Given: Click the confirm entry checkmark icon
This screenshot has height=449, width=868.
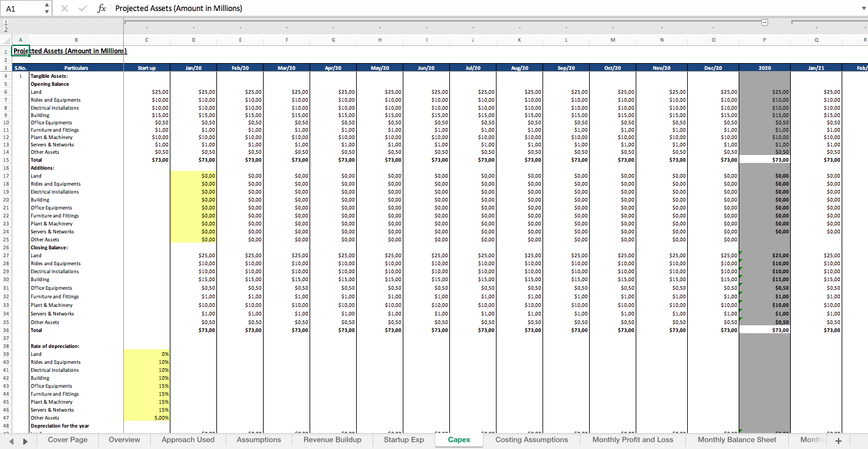Looking at the screenshot, I should pyautogui.click(x=82, y=9).
